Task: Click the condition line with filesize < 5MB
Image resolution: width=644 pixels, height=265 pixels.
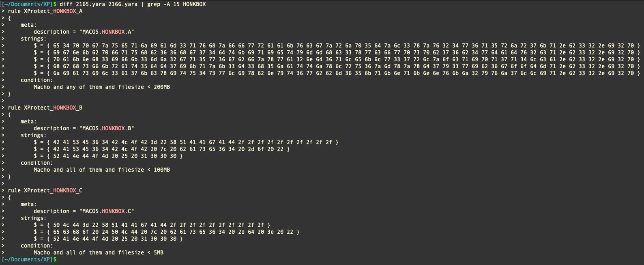Action: [x=98, y=252]
